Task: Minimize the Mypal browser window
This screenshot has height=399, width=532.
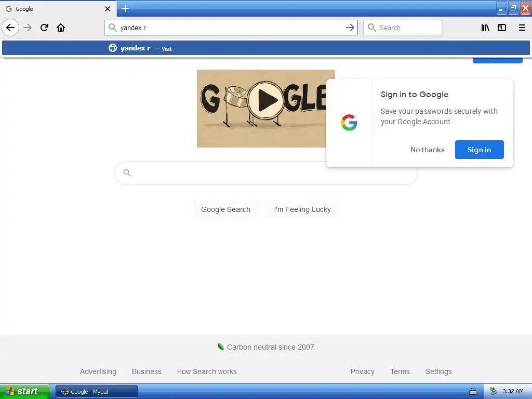Action: tap(501, 8)
